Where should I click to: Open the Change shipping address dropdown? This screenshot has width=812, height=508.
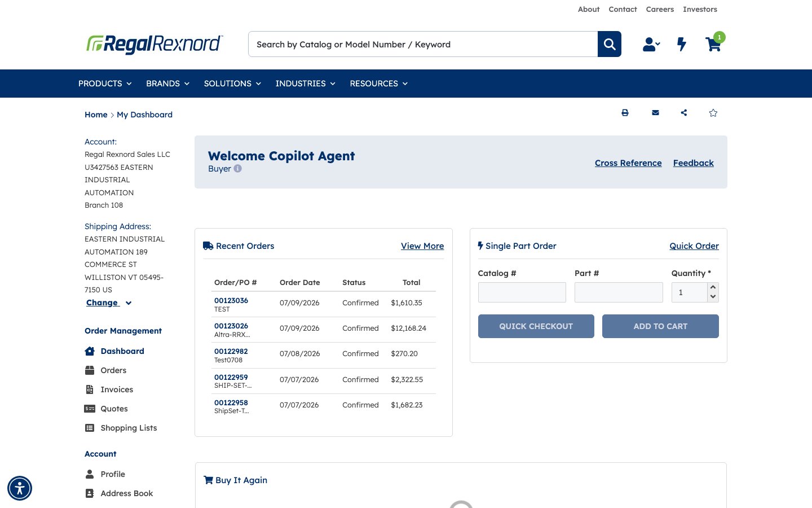(x=109, y=303)
